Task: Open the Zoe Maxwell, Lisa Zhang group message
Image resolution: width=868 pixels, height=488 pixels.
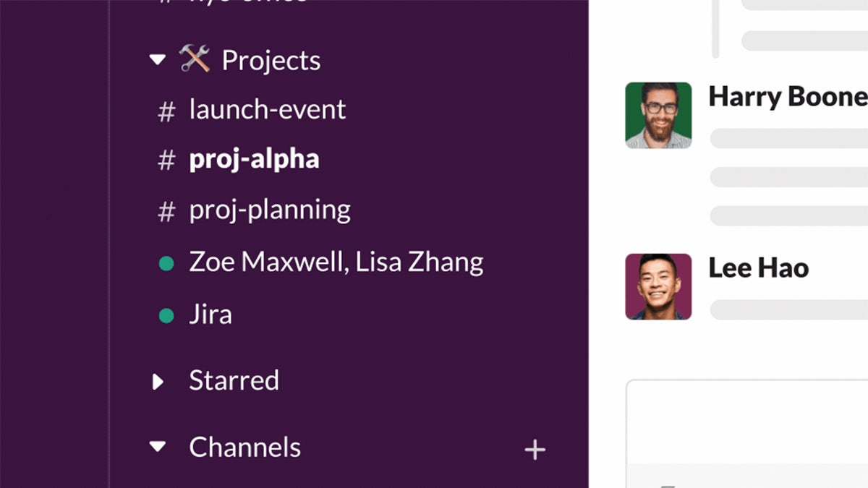Action: click(x=336, y=262)
